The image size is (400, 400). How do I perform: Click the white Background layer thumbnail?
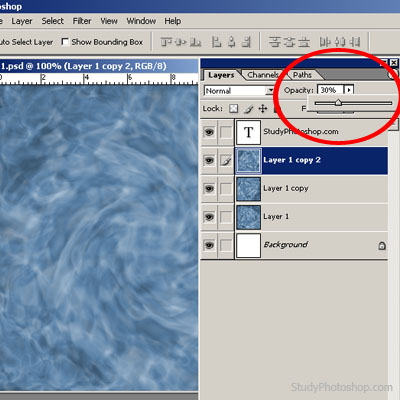click(x=248, y=245)
